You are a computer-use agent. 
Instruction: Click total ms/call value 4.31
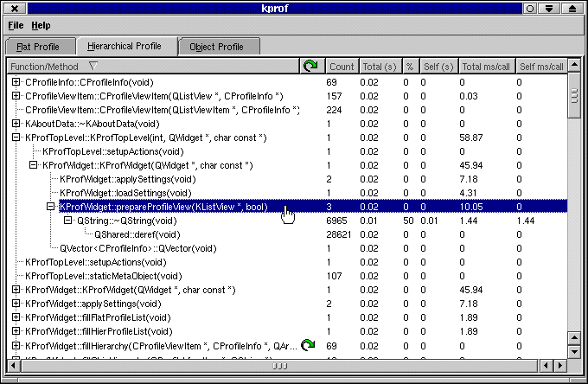[x=468, y=193]
